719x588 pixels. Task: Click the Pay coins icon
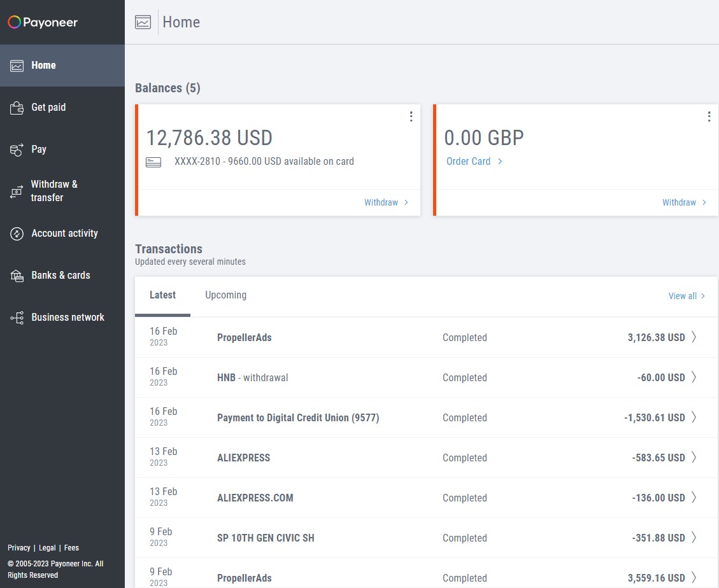[x=17, y=150]
